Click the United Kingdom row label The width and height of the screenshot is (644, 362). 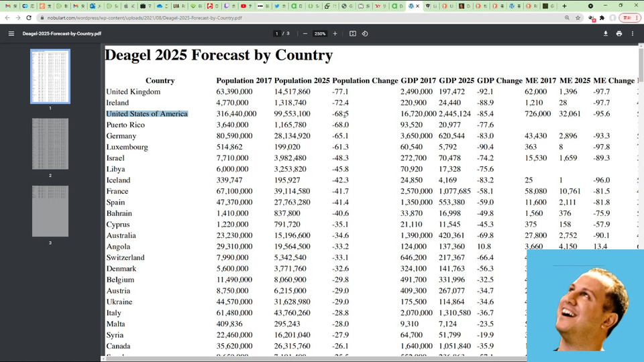(x=133, y=92)
